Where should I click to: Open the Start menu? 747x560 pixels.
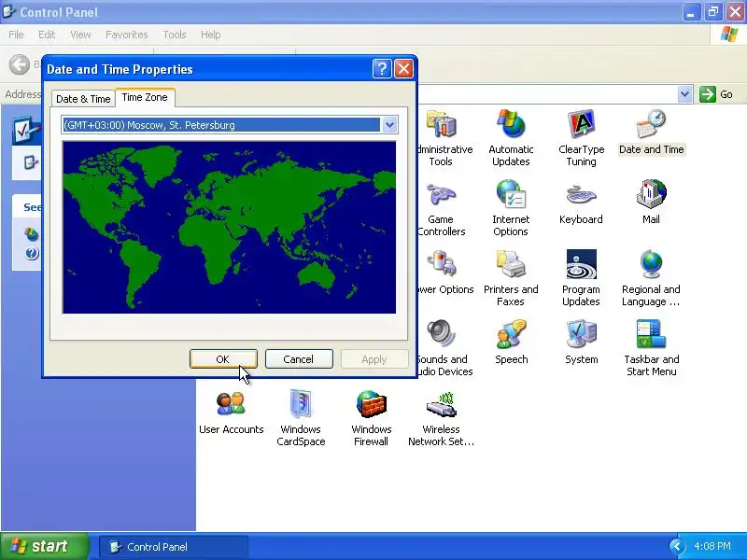(45, 546)
